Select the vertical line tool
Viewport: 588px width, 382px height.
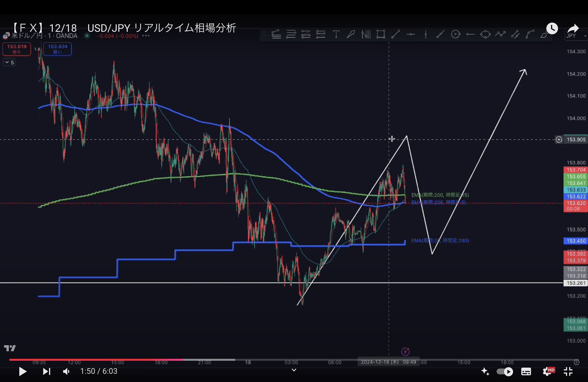pos(425,34)
